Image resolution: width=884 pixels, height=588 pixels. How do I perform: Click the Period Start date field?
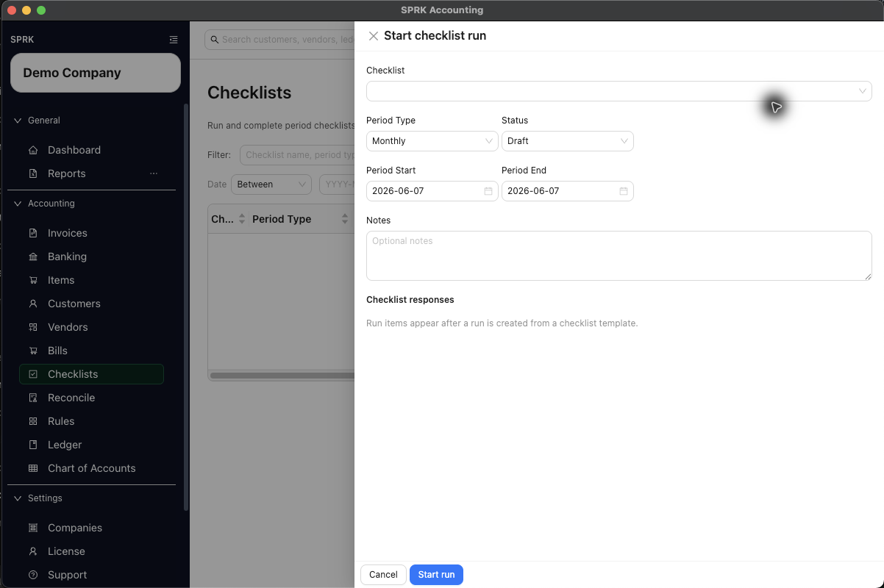click(432, 191)
